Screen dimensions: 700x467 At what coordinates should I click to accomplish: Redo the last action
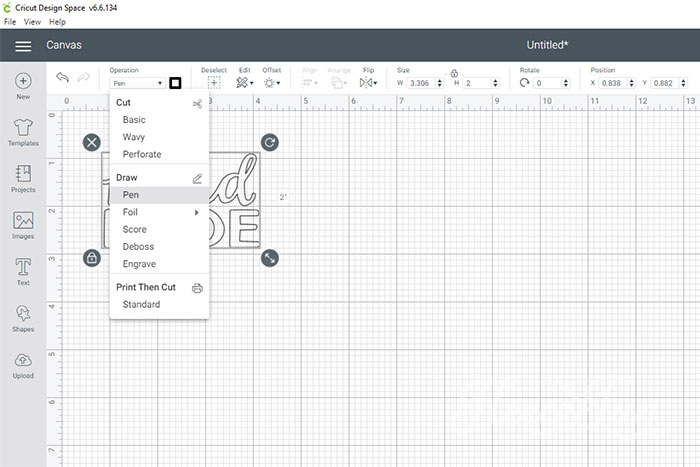[83, 77]
